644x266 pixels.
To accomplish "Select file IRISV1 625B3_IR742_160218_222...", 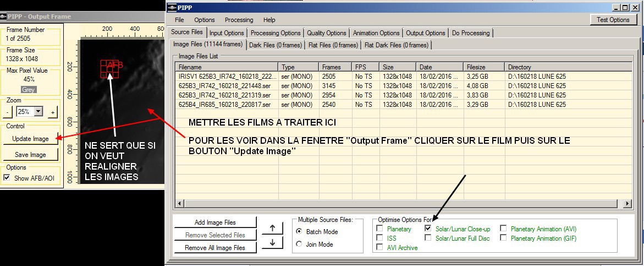I will (x=228, y=77).
